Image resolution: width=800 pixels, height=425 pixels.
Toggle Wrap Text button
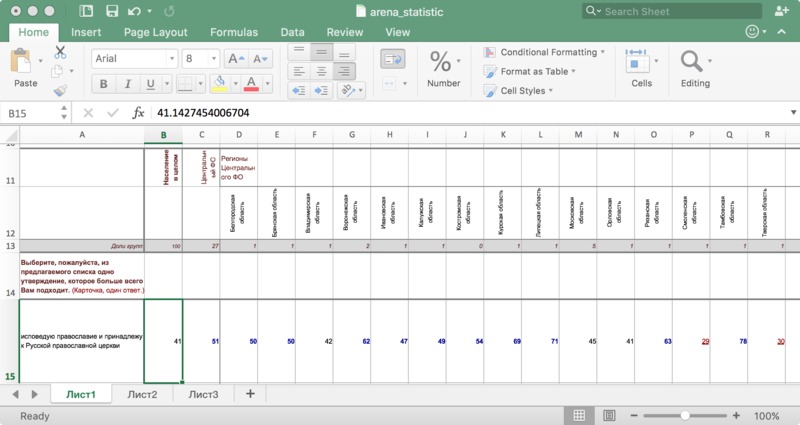point(393,59)
